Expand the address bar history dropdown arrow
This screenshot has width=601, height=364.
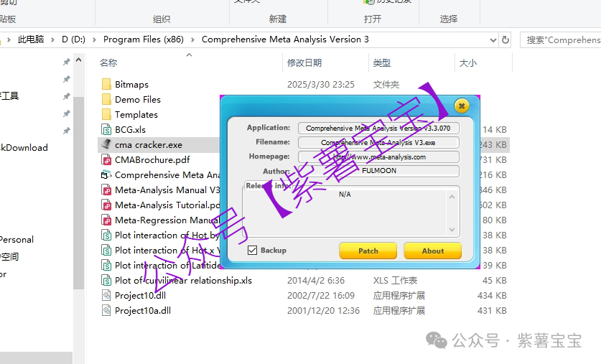point(493,40)
